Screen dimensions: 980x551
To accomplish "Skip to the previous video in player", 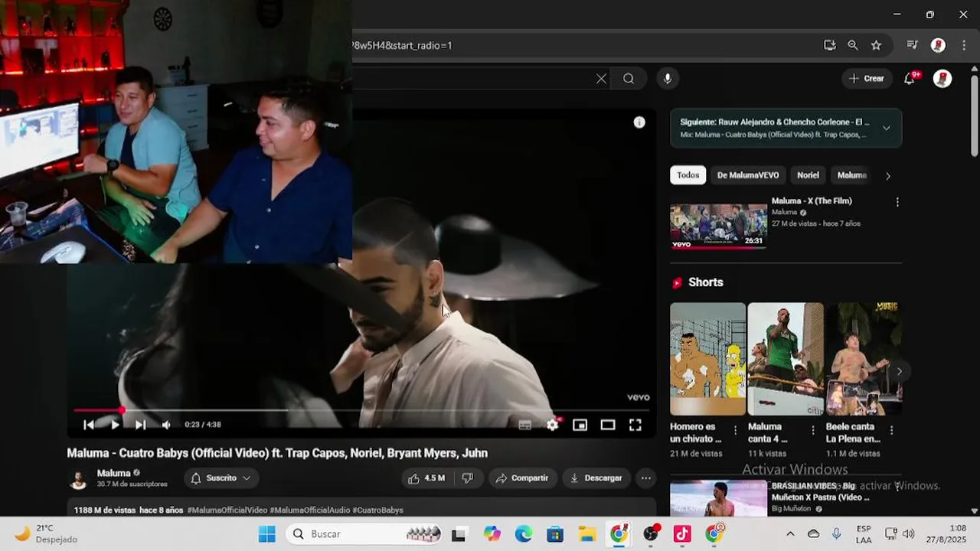I will [89, 425].
